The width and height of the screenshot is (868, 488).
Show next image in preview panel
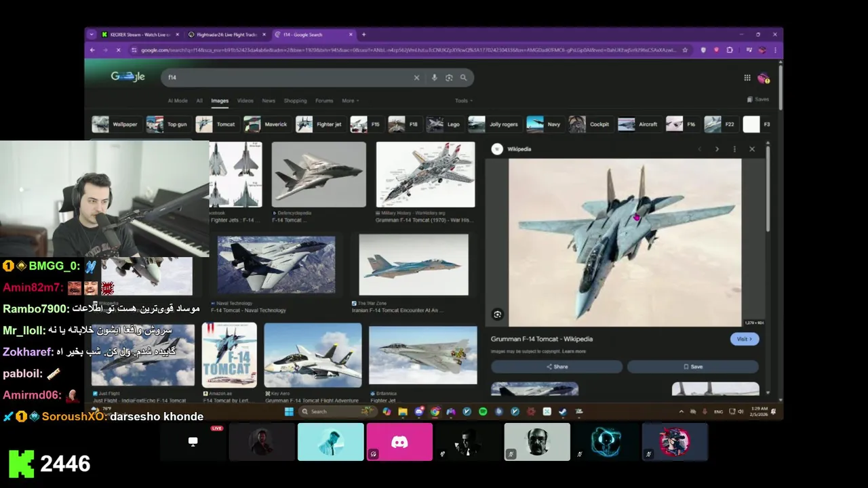717,149
